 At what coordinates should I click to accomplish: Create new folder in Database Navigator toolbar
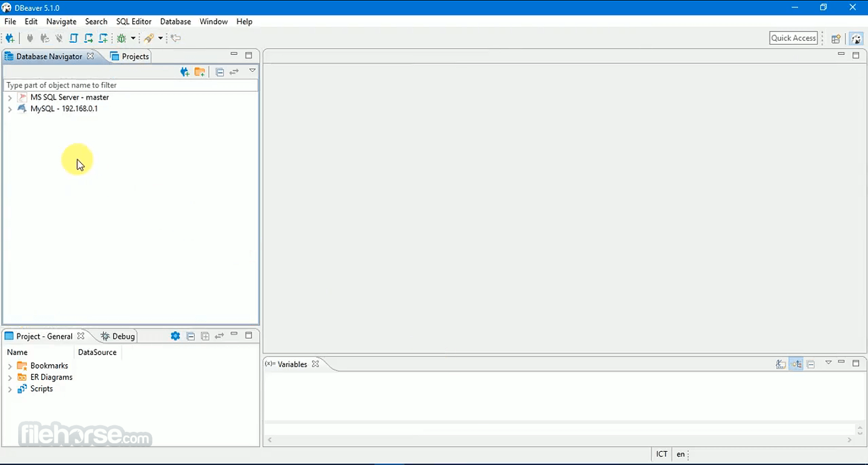coord(200,72)
